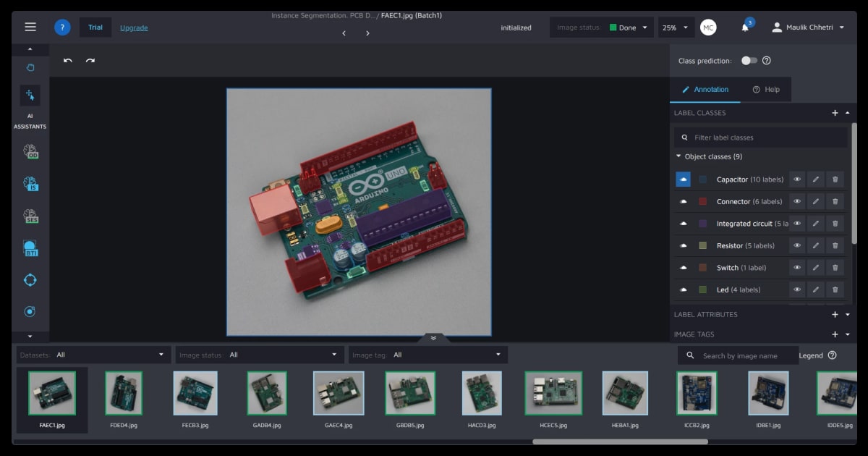Go to the previous image arrow
Viewport: 868px width, 456px height.
(344, 33)
